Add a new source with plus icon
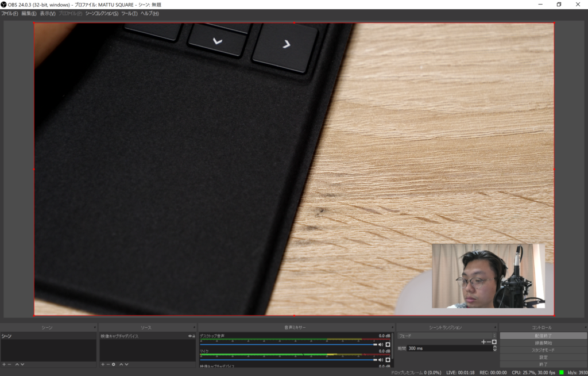Image resolution: width=588 pixels, height=376 pixels. [103, 365]
